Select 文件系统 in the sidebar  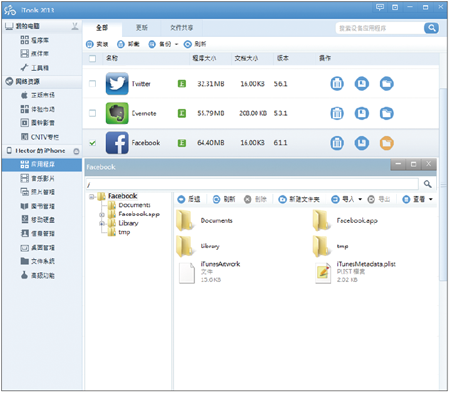coord(42,261)
